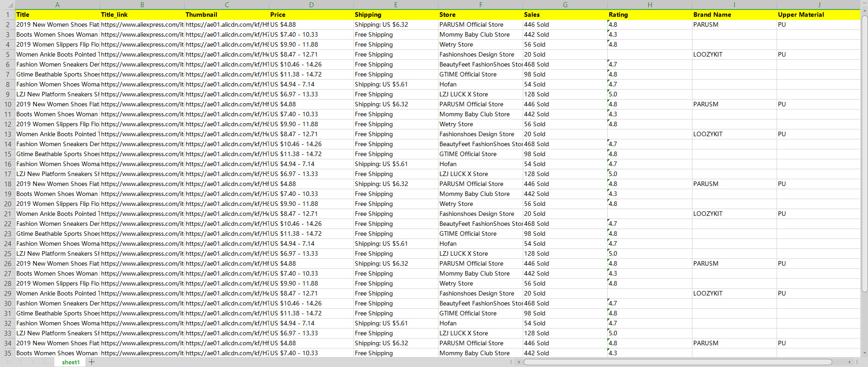
Task: Select 446 Sold cell in row 34
Action: pyautogui.click(x=565, y=343)
